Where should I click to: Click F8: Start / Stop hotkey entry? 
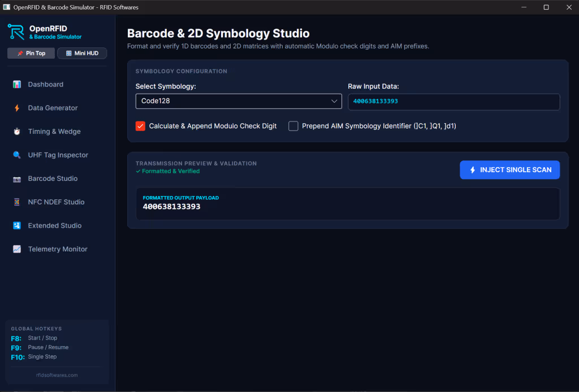tap(34, 338)
